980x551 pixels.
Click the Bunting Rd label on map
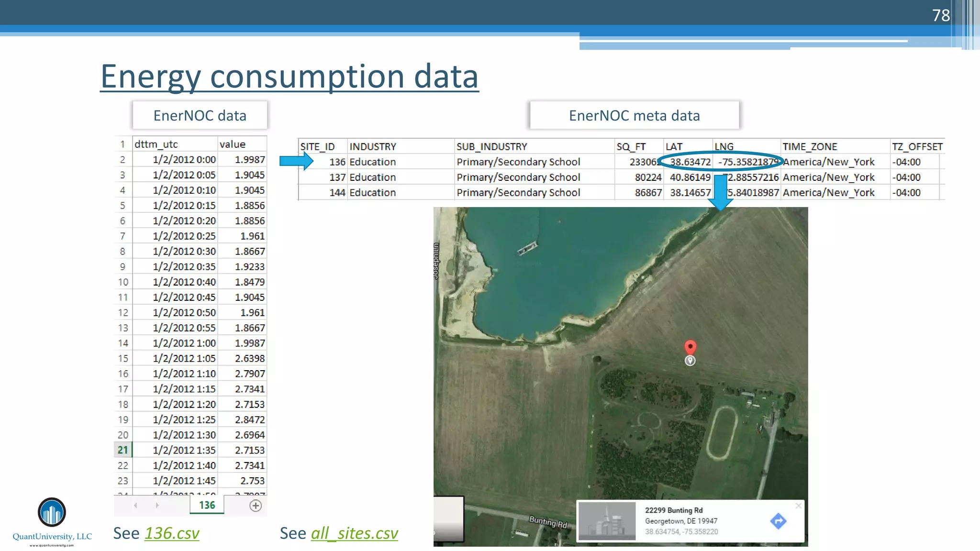(548, 521)
